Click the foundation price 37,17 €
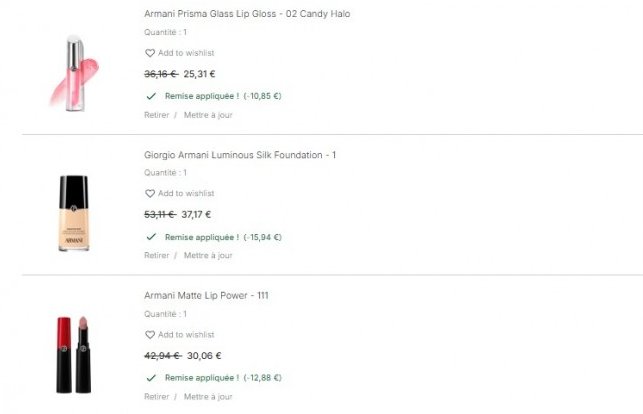 click(x=196, y=214)
